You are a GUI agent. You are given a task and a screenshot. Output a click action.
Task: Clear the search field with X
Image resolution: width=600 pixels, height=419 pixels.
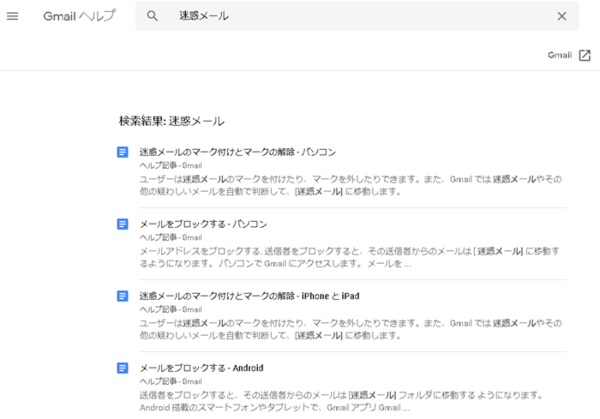[562, 16]
